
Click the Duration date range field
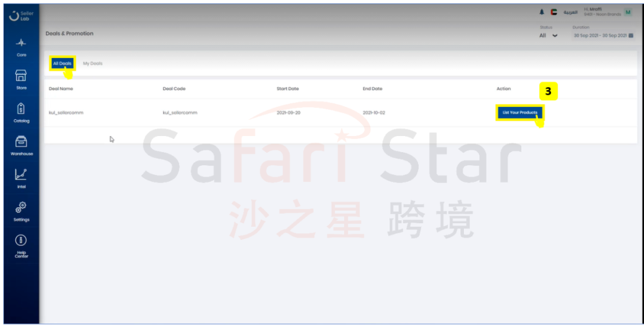pos(603,36)
